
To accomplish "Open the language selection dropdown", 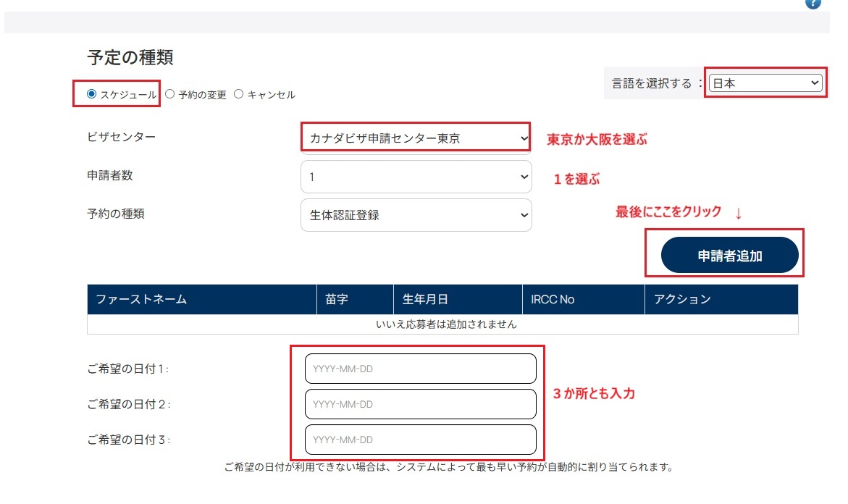I will coord(765,83).
